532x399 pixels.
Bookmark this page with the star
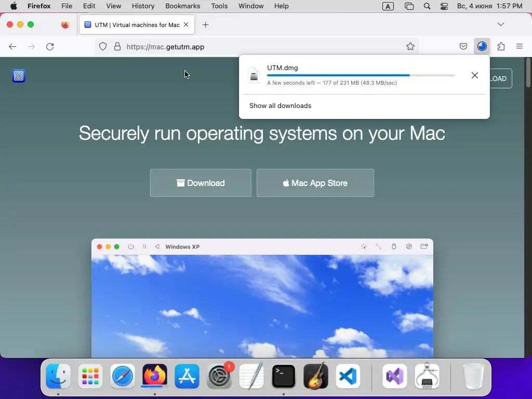coord(410,46)
